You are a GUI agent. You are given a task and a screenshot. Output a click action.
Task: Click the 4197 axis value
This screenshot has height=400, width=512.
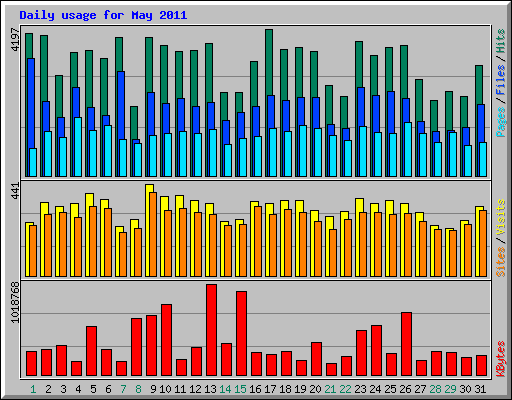15,40
